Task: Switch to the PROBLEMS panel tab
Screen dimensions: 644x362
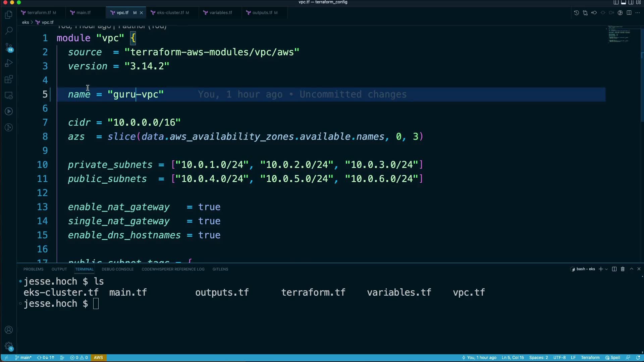Action: pyautogui.click(x=33, y=269)
